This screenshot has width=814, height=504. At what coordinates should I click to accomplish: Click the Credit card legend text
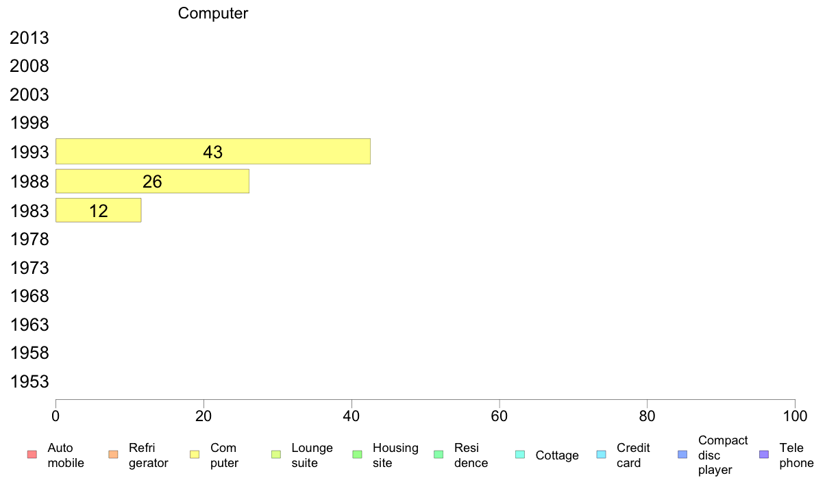point(633,455)
